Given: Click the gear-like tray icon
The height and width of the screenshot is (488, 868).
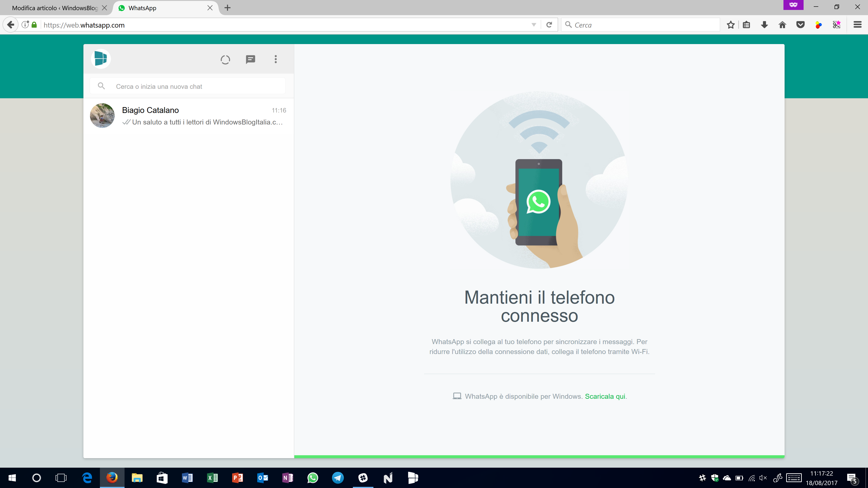Looking at the screenshot, I should coord(702,478).
